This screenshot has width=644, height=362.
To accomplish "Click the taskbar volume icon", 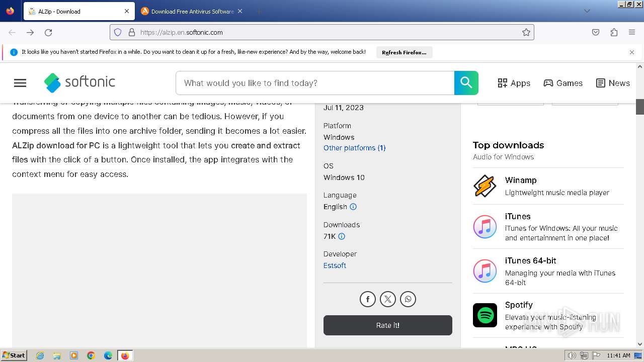I will 572,355.
